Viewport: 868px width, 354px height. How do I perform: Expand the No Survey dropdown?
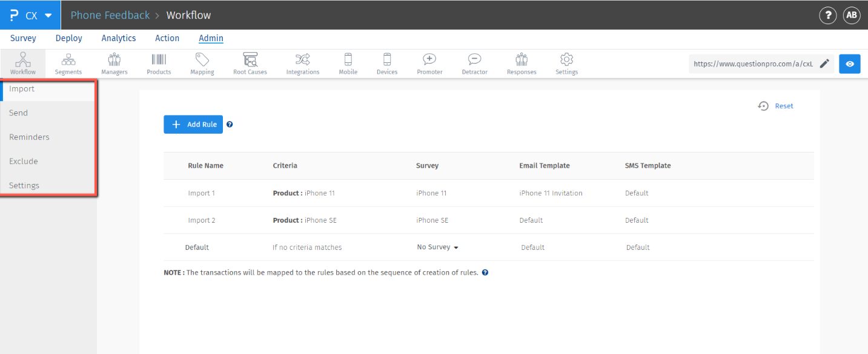coord(438,247)
